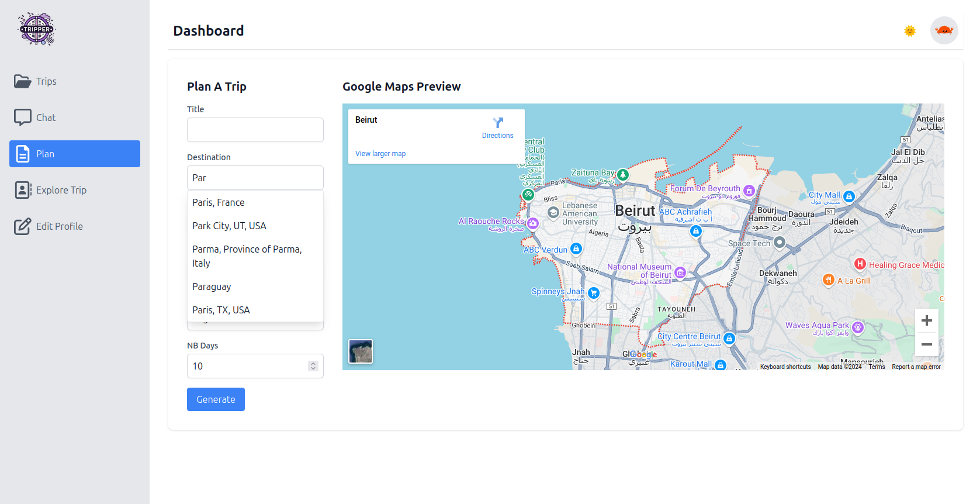Open the map Terms link
980x504 pixels.
pos(877,367)
